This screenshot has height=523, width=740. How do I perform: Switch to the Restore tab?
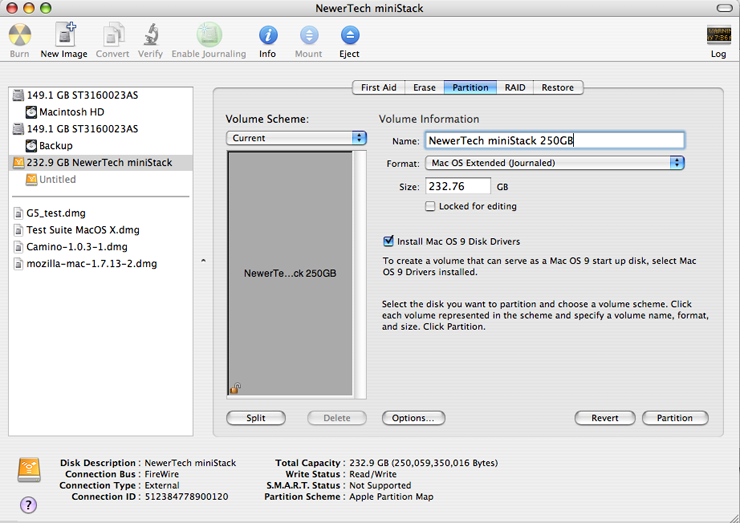[x=558, y=88]
